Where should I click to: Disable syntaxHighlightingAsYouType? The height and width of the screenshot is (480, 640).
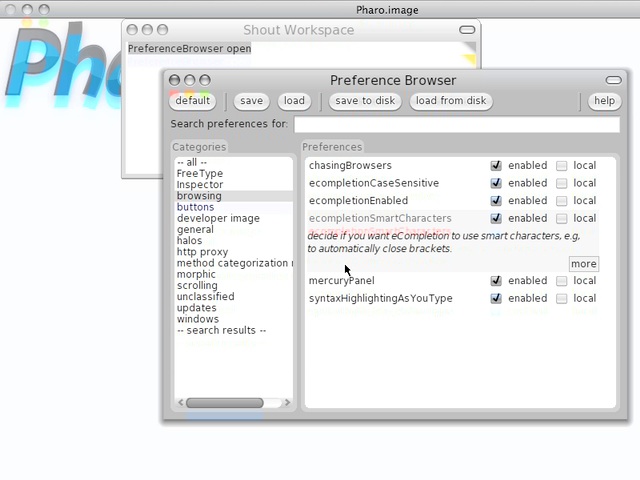[x=496, y=298]
